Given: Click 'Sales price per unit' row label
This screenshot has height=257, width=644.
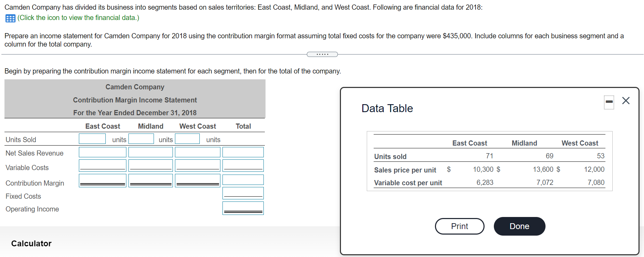Looking at the screenshot, I should (x=405, y=170).
